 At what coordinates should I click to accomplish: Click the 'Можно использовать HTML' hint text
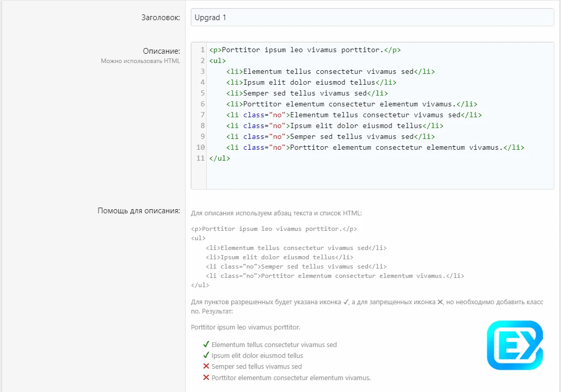(140, 61)
